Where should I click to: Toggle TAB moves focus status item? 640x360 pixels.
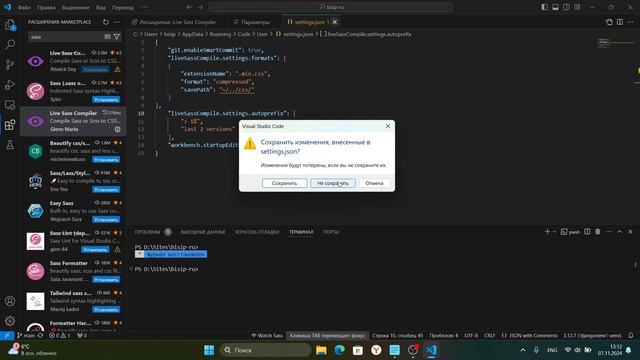click(327, 336)
